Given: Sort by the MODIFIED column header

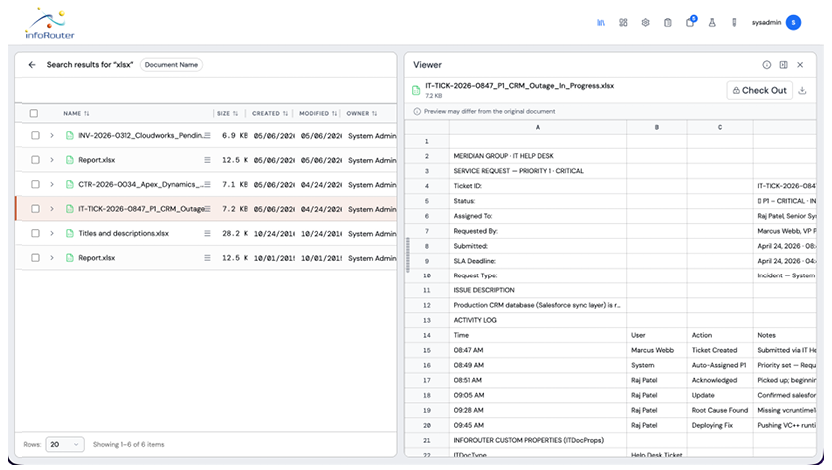Looking at the screenshot, I should coord(318,114).
